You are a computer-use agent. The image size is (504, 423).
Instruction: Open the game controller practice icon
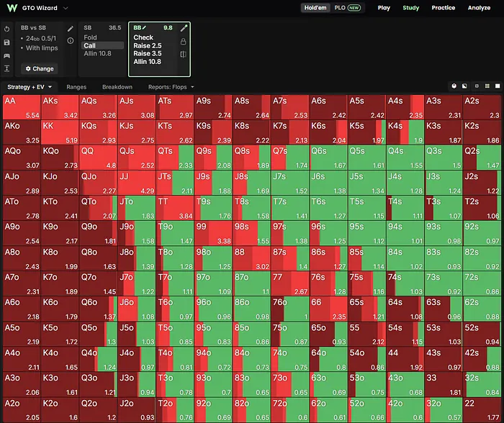6,55
